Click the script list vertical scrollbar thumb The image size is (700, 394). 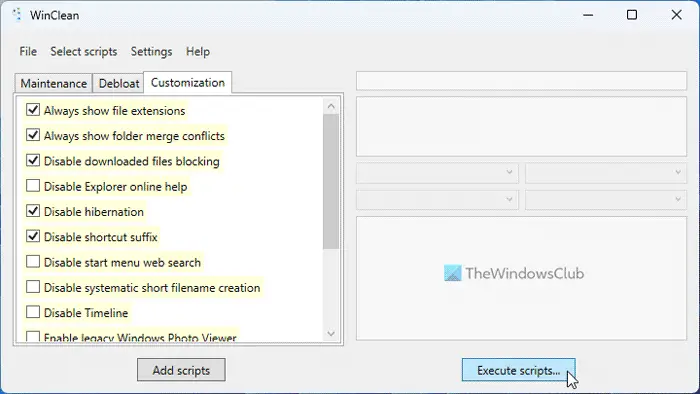[331, 181]
